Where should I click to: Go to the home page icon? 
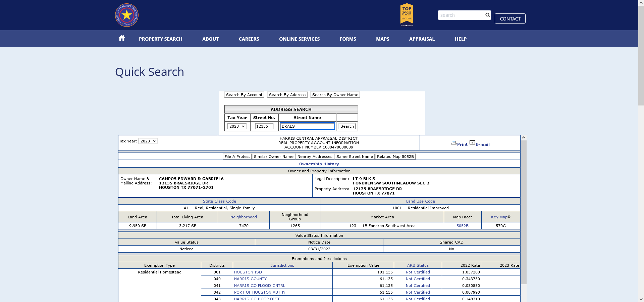pos(122,38)
